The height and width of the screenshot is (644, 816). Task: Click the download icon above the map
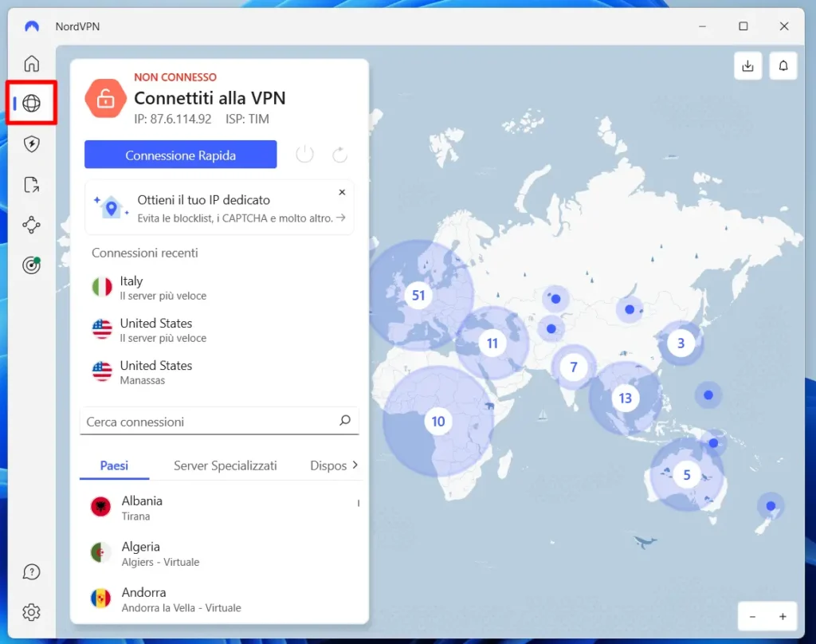click(747, 65)
